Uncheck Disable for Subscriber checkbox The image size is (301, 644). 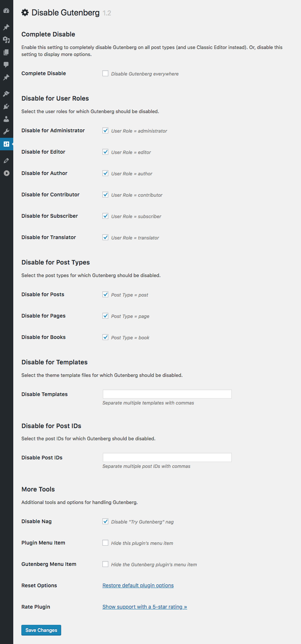105,216
